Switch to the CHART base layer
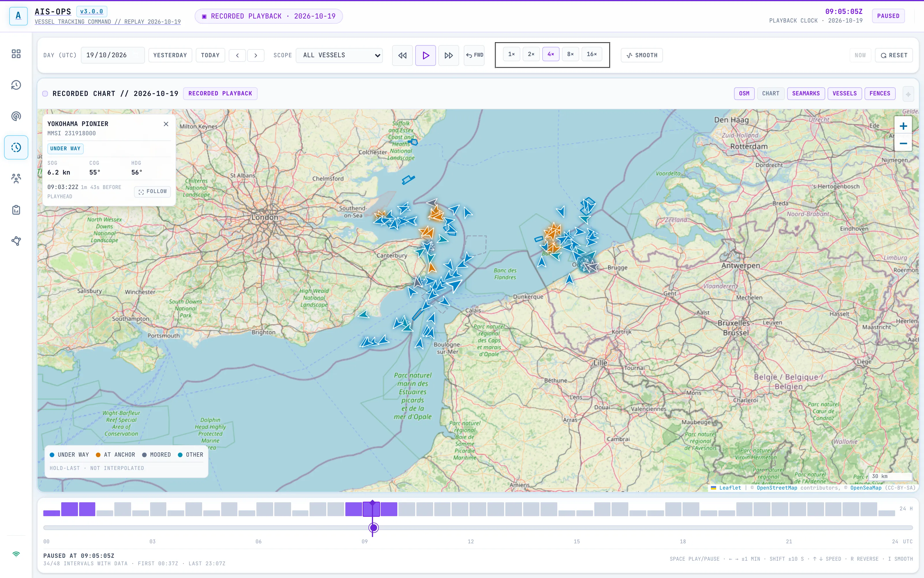924x578 pixels. pyautogui.click(x=770, y=94)
